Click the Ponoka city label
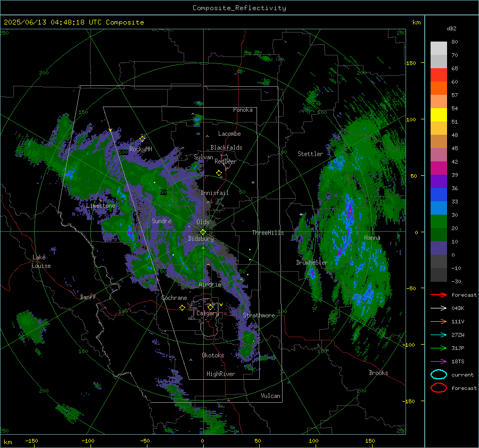479x448 pixels. click(243, 110)
